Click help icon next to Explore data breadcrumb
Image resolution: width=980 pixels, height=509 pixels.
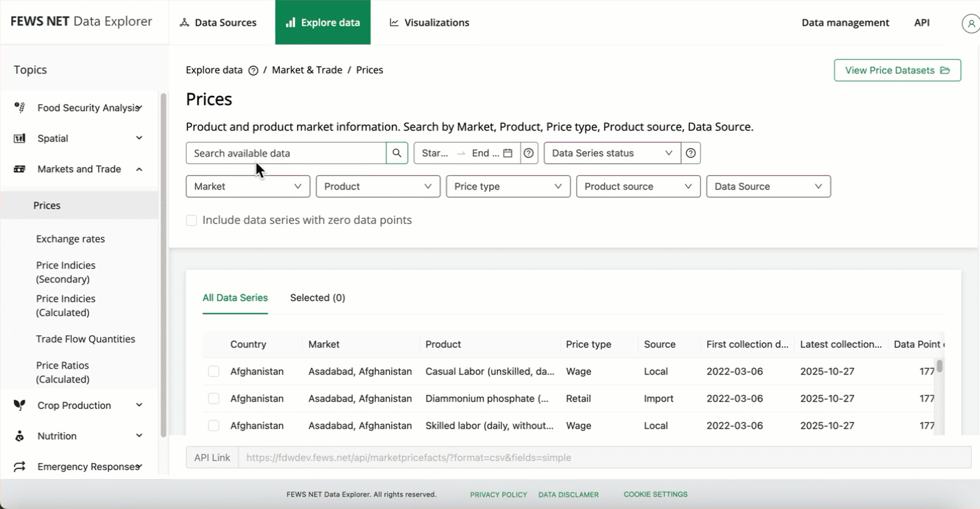(x=253, y=70)
